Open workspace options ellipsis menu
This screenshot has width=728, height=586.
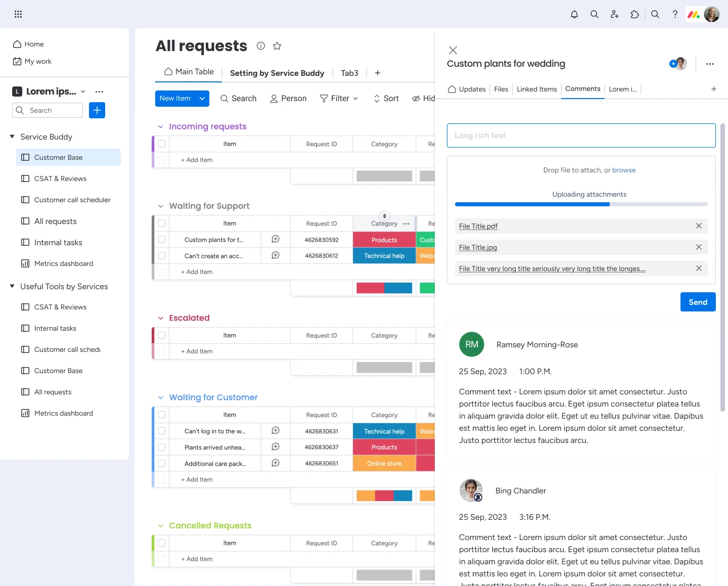[x=99, y=92]
